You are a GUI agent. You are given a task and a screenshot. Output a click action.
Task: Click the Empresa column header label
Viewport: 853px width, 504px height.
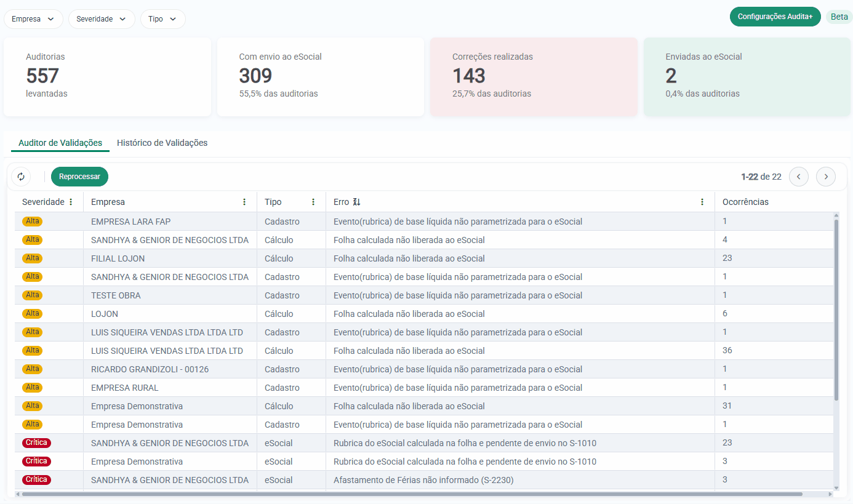[108, 202]
